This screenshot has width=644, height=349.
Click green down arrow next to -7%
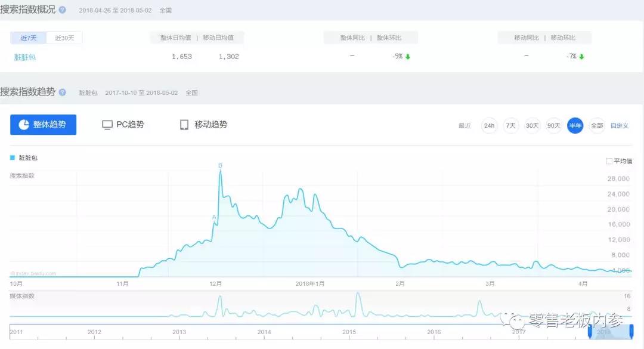581,57
